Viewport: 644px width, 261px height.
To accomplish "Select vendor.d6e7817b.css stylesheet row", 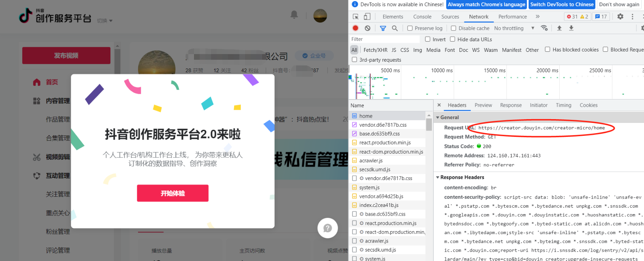I will [387, 125].
